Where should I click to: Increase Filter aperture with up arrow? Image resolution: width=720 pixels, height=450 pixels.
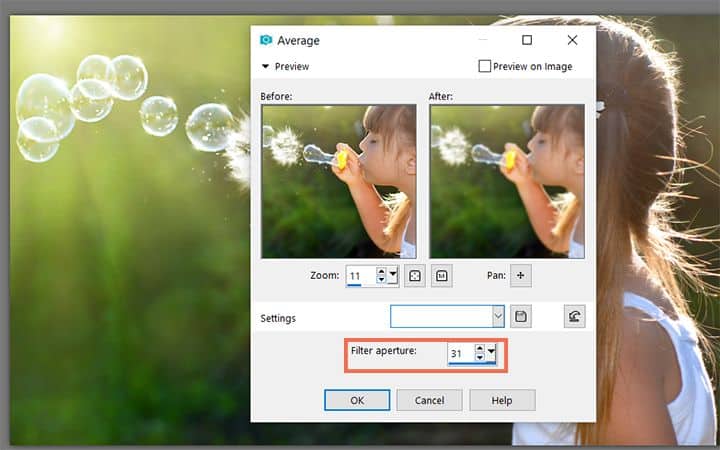(x=479, y=349)
